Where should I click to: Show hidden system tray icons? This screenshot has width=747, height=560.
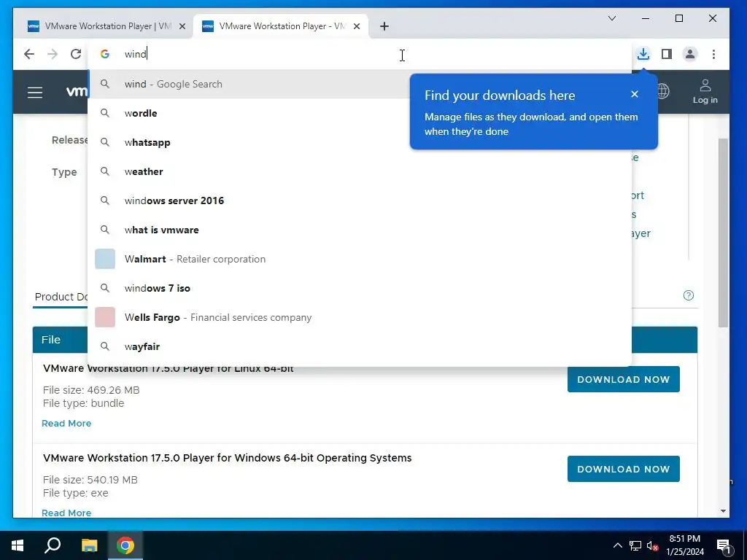pos(617,545)
